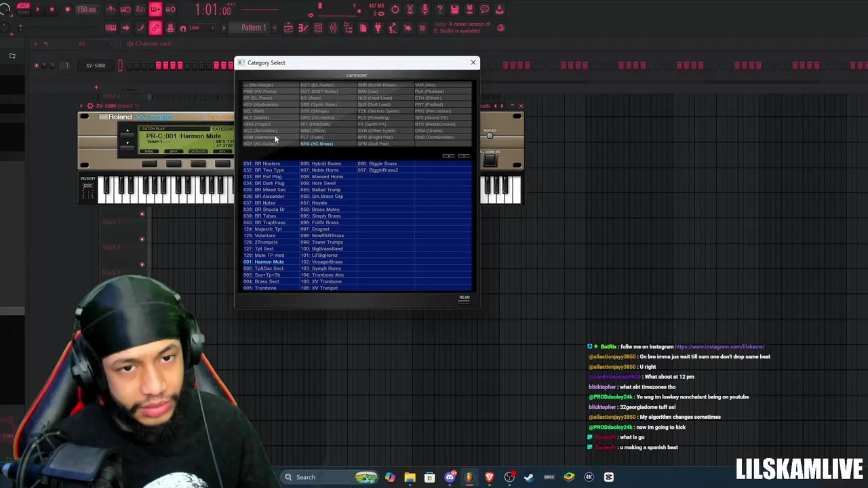Toggle the highlighted step-edit icon in top toolbar

[x=155, y=9]
